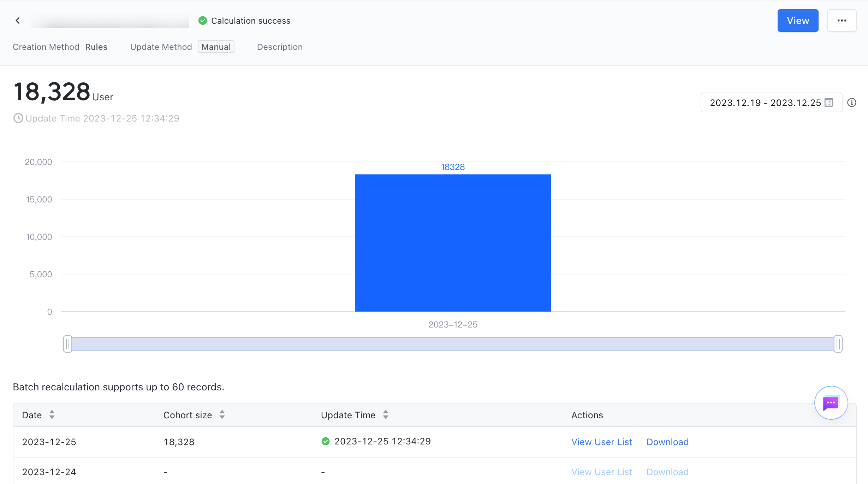Click the 2023-12-25 x-axis label
Screen dimensions: 868x484
click(453, 324)
